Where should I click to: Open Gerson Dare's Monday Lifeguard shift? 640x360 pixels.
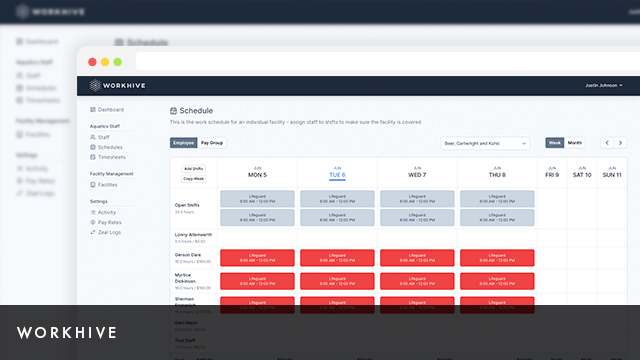257,258
